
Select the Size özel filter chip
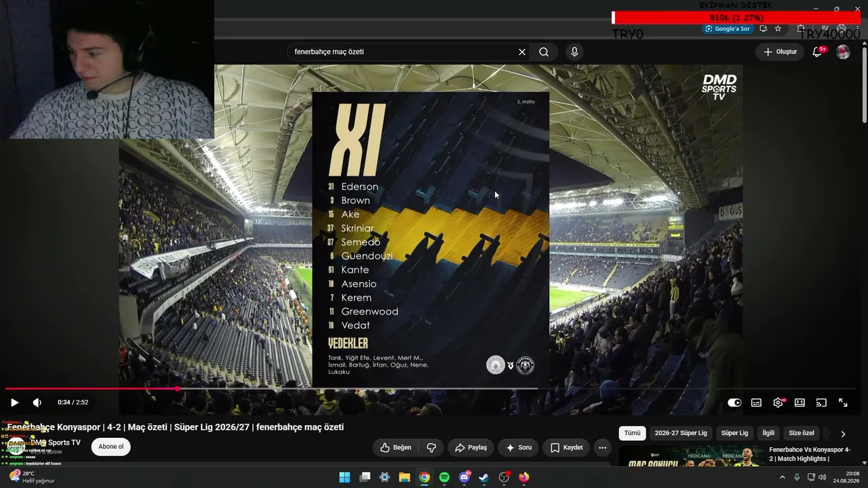[802, 433]
